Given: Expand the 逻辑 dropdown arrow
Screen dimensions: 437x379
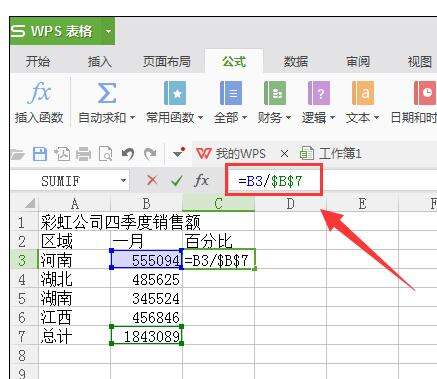Looking at the screenshot, I should point(332,118).
